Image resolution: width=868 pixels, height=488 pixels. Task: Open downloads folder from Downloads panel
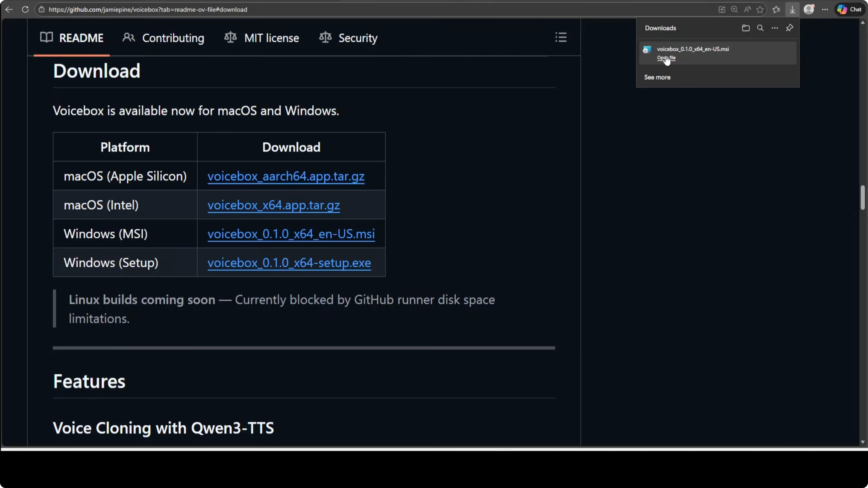coord(746,28)
